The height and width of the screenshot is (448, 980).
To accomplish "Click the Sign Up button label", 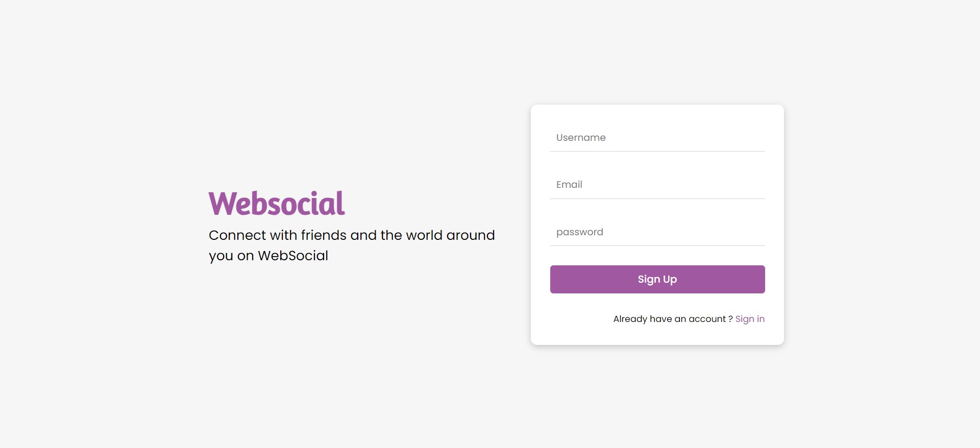I will [x=657, y=279].
